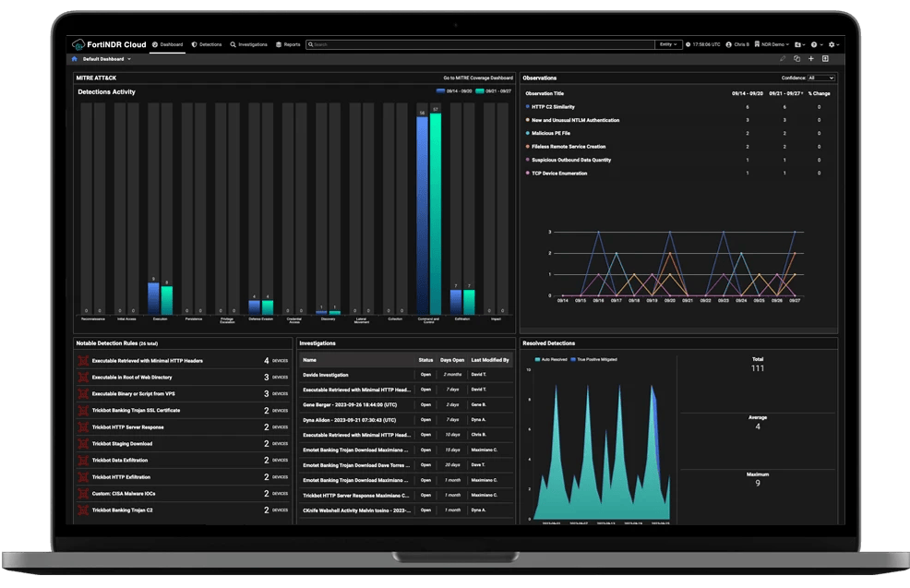
Task: Open the Davids Investigation row
Action: [x=406, y=375]
